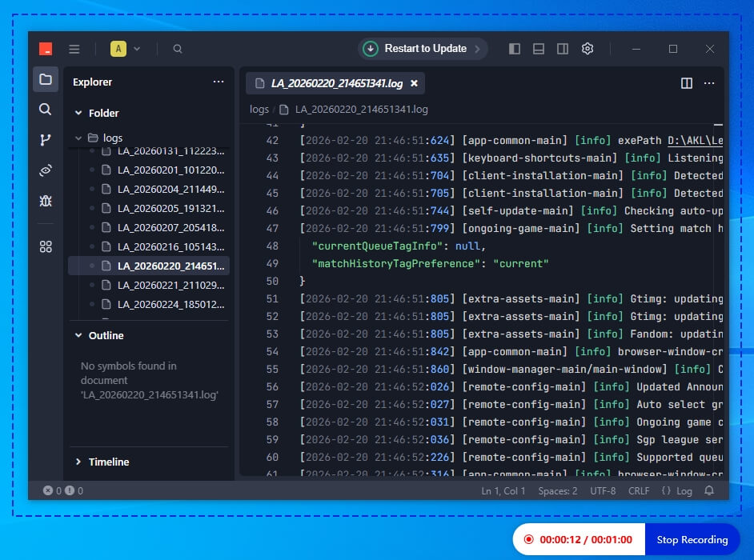This screenshot has height=560, width=754.
Task: Open settings via the gear icon
Action: point(588,49)
